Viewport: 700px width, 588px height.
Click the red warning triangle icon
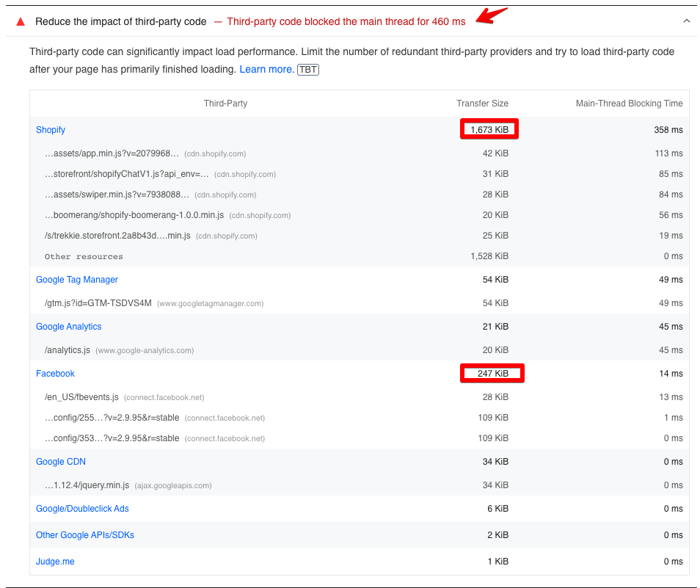click(x=20, y=21)
